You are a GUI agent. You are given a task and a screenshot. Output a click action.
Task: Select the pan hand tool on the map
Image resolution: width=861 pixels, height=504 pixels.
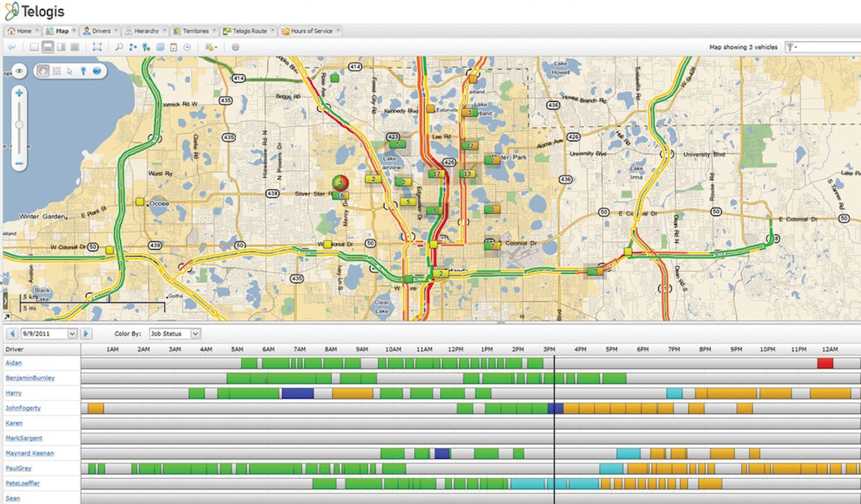click(x=43, y=72)
